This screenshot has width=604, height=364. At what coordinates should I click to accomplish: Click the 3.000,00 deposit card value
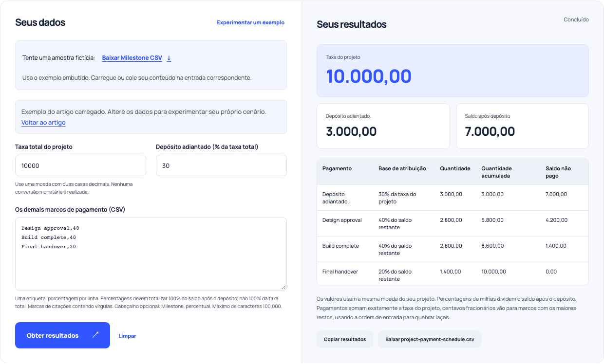351,131
